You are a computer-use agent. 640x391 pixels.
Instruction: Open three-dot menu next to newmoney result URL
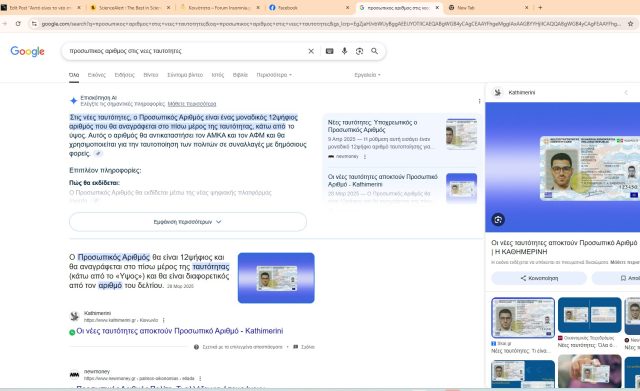[200, 378]
